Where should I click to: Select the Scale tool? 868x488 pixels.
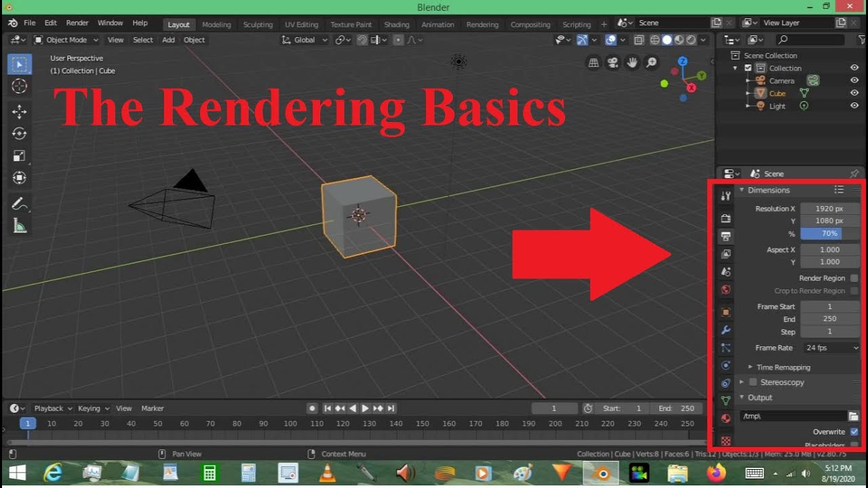(x=20, y=155)
